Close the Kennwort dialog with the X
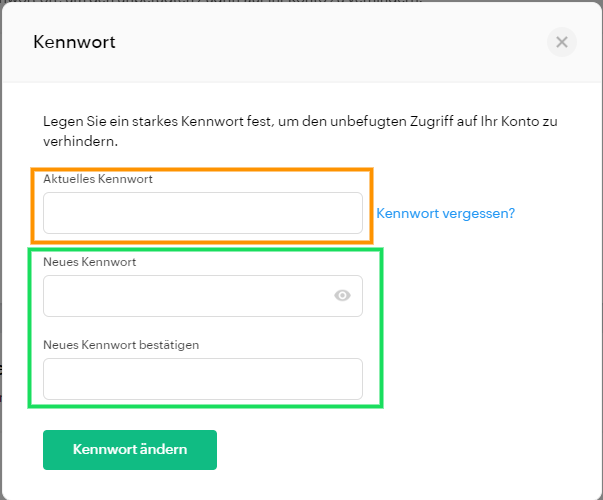Viewport: 603px width, 500px height. [561, 42]
